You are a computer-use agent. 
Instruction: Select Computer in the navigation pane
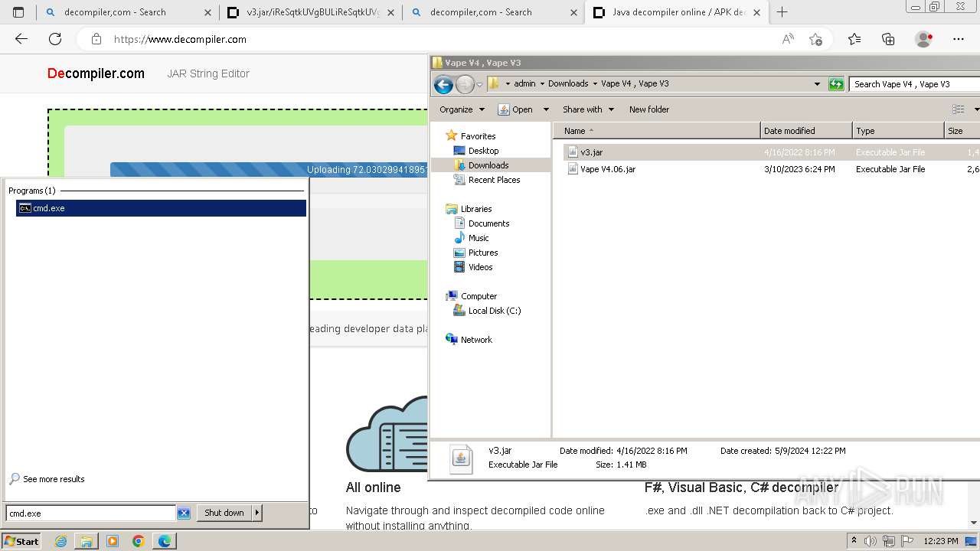click(x=479, y=296)
